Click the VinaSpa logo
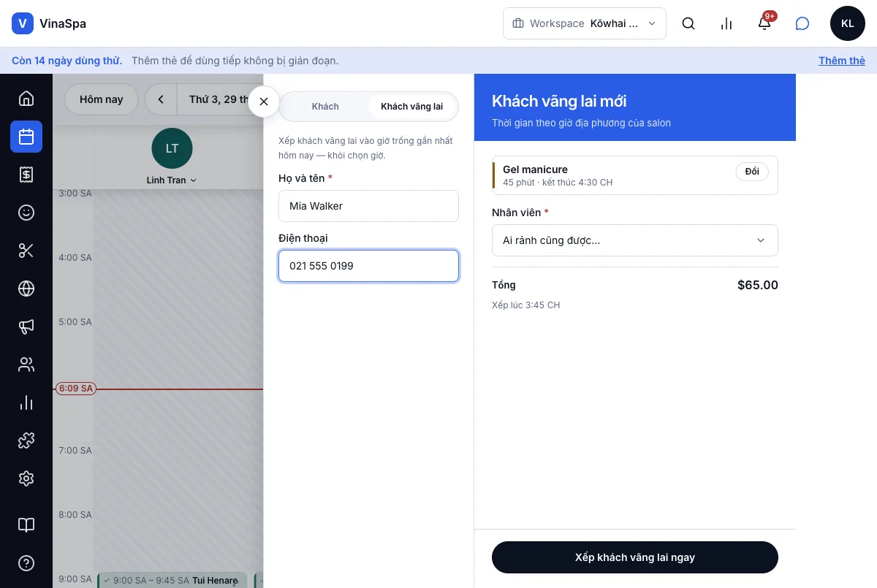 pos(49,23)
